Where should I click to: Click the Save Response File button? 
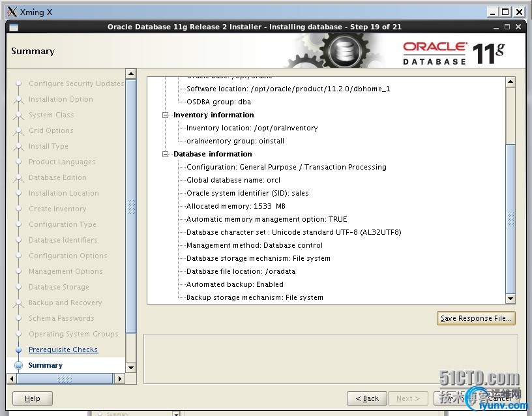(476, 318)
